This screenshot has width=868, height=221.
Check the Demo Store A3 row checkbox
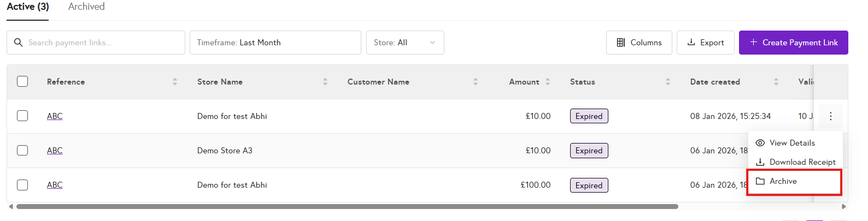22,150
